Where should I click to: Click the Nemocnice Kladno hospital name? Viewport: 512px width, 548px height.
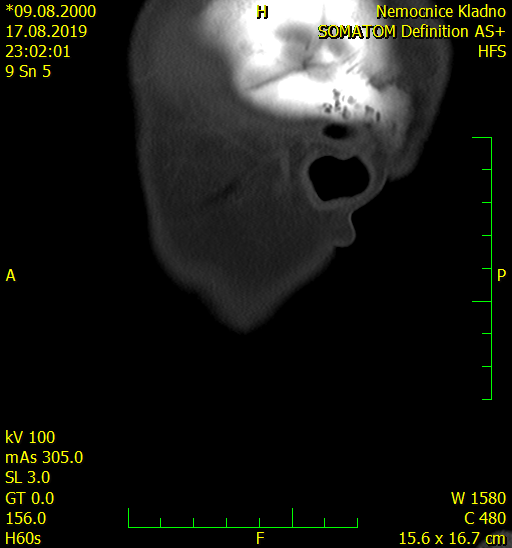coord(441,12)
